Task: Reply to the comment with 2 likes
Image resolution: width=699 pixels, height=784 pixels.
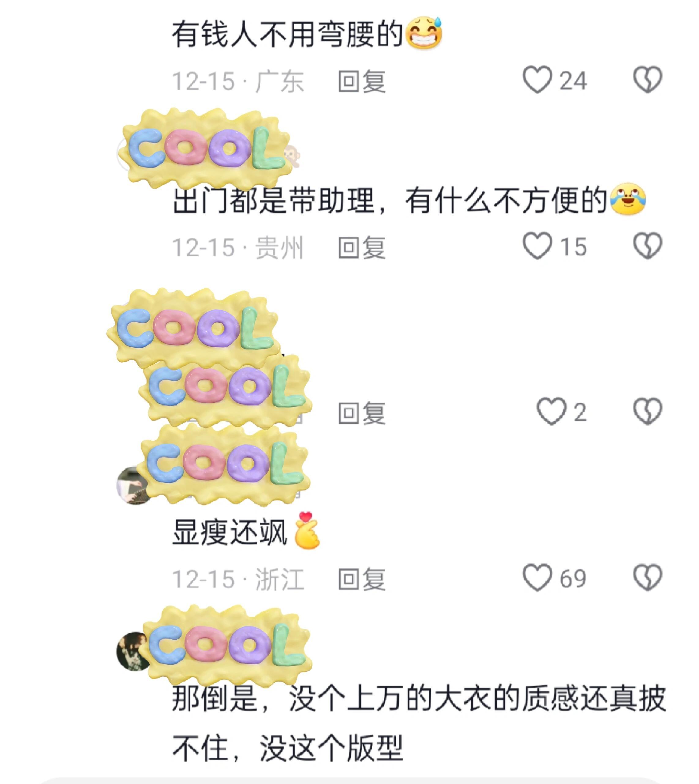Action: tap(362, 413)
